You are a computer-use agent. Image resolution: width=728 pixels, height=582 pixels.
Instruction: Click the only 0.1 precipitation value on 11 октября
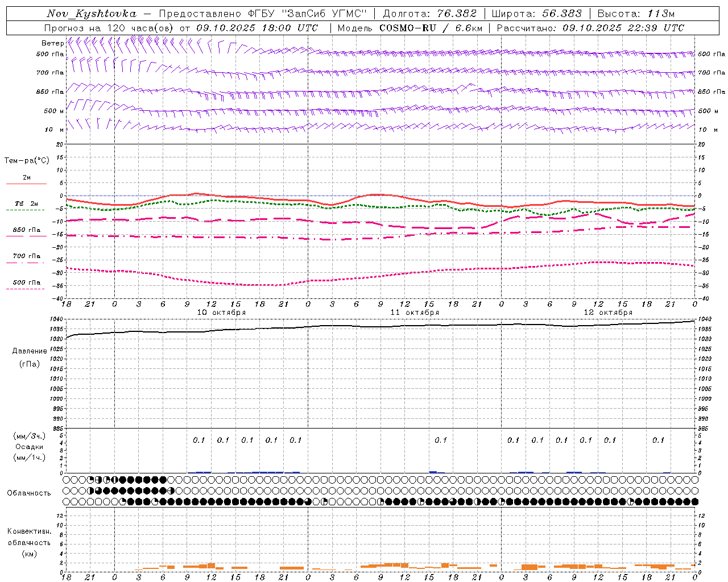click(x=440, y=440)
